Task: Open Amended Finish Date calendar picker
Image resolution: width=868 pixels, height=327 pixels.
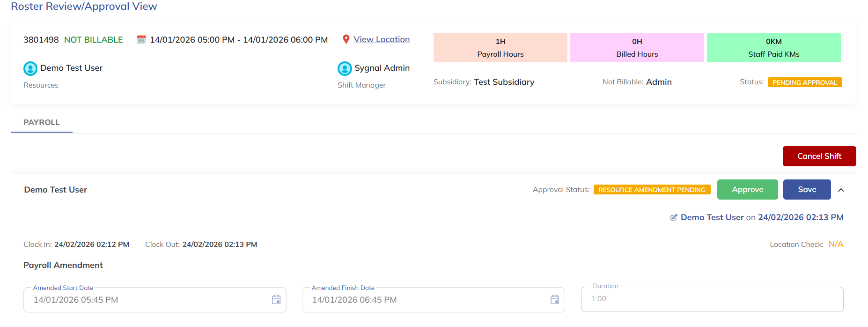Action: (x=555, y=300)
